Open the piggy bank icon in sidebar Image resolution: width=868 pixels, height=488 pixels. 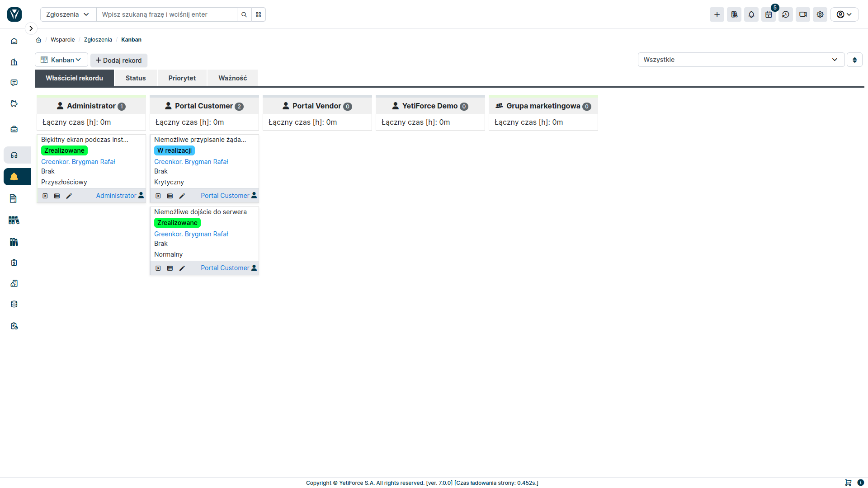pos(14,103)
